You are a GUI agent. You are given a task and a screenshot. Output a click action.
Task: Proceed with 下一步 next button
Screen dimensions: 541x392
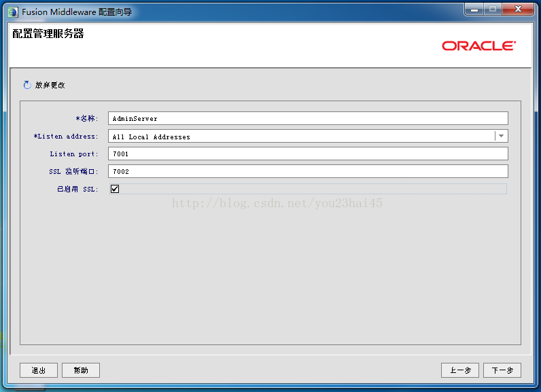click(502, 370)
